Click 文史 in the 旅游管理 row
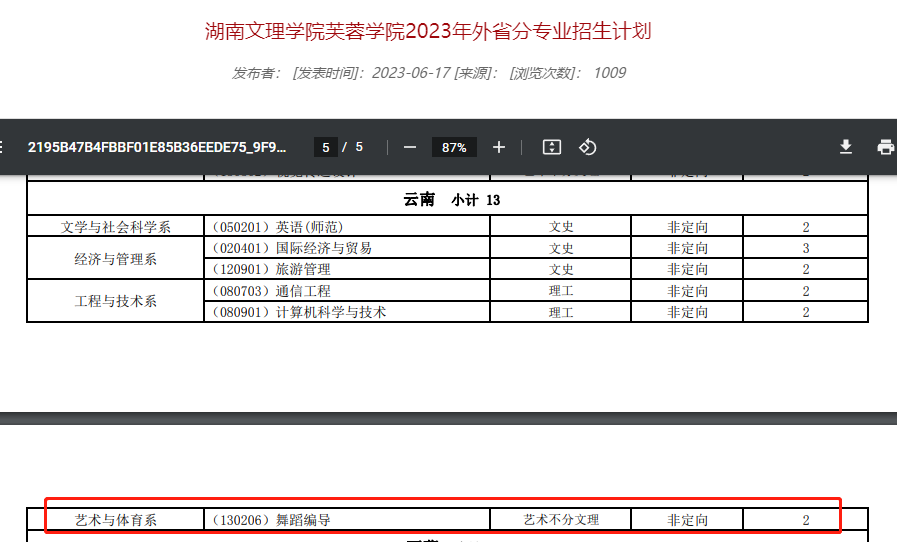This screenshot has height=542, width=897. 561,269
